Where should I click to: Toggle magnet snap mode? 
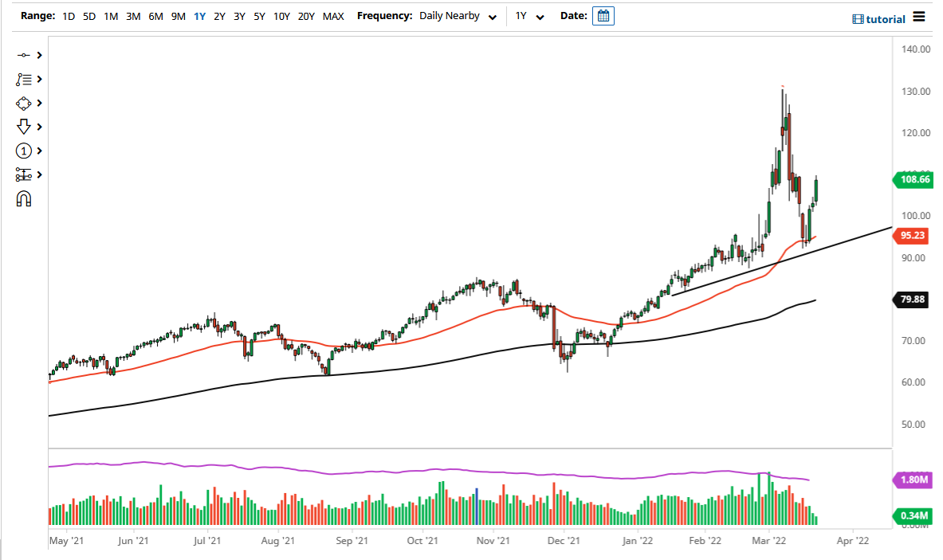24,198
